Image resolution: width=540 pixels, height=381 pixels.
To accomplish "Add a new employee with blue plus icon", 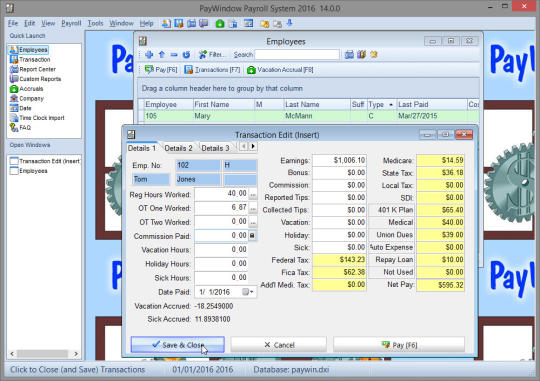I will [149, 54].
